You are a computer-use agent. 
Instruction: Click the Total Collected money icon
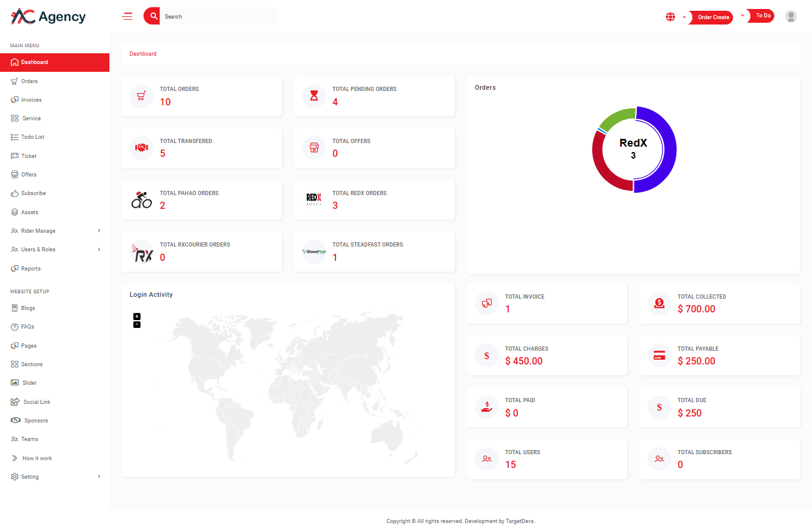(x=659, y=303)
